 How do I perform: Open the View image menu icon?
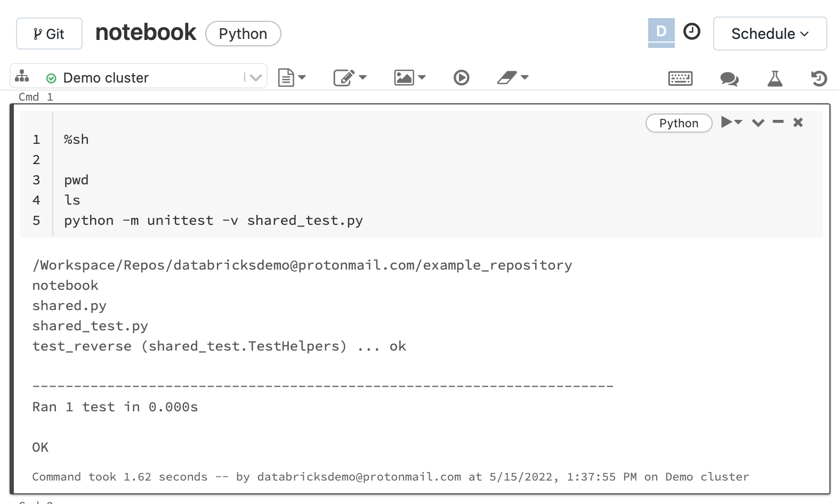click(x=409, y=78)
